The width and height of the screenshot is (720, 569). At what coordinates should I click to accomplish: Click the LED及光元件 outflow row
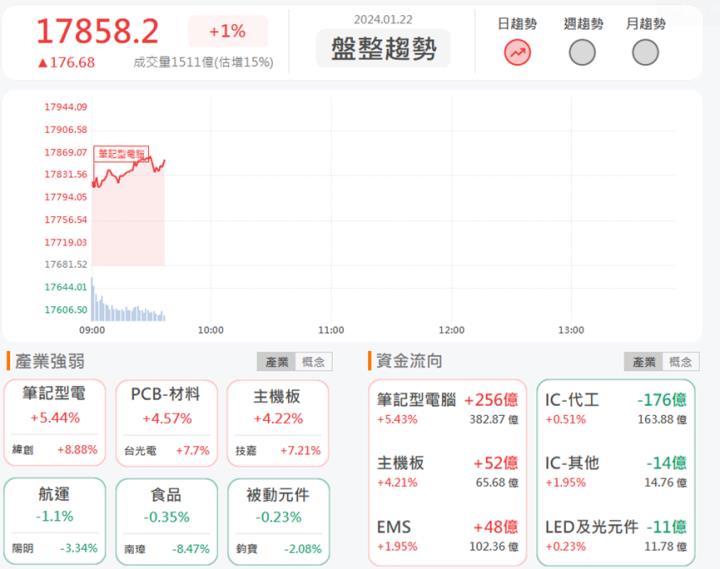[615, 535]
